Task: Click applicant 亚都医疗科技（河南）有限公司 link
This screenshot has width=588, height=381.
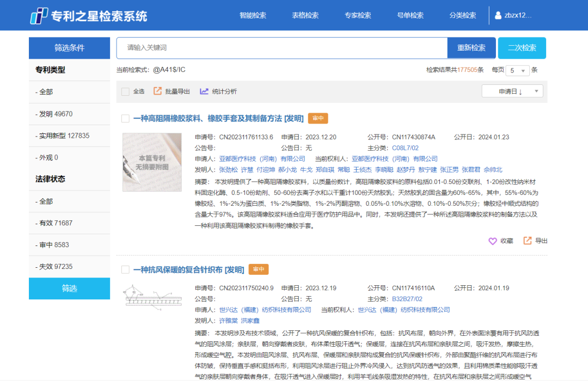Action: [262, 159]
